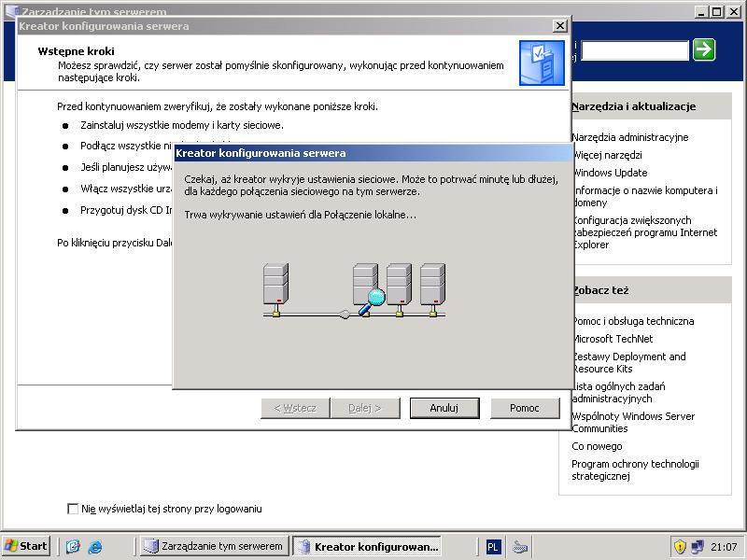The width and height of the screenshot is (747, 560).
Task: Click the disabled Dalej button
Action: tap(365, 408)
